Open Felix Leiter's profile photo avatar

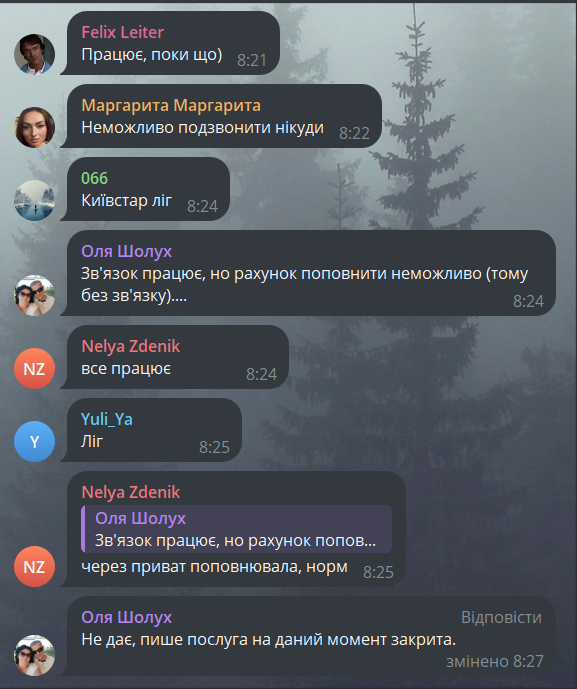click(34, 54)
